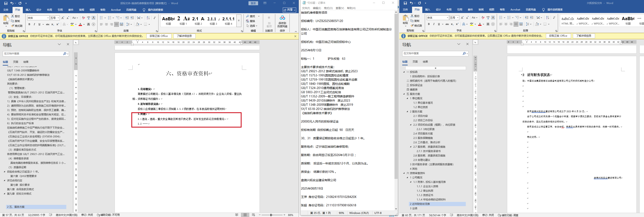Show paragraph marks in left Word window
Viewport: 644px width, 217px height.
[x=155, y=18]
